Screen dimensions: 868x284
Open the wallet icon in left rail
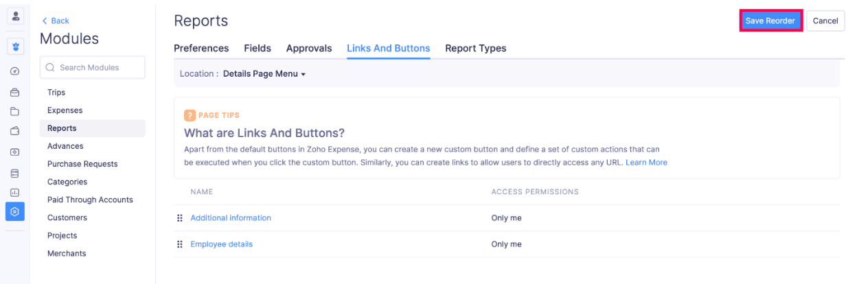15,131
